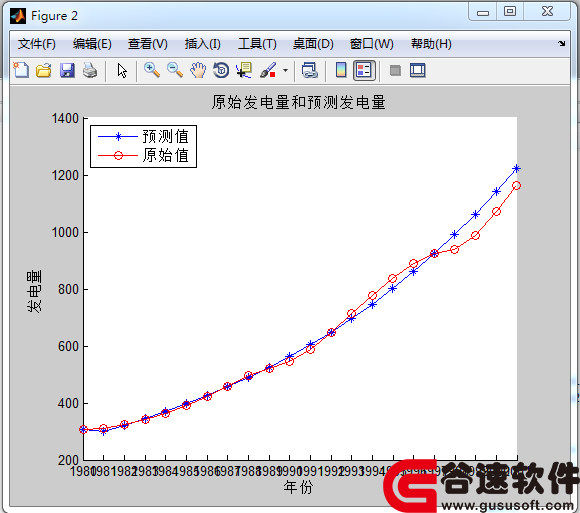580x513 pixels.
Task: Click the MATLAB logo in title bar
Action: click(18, 16)
